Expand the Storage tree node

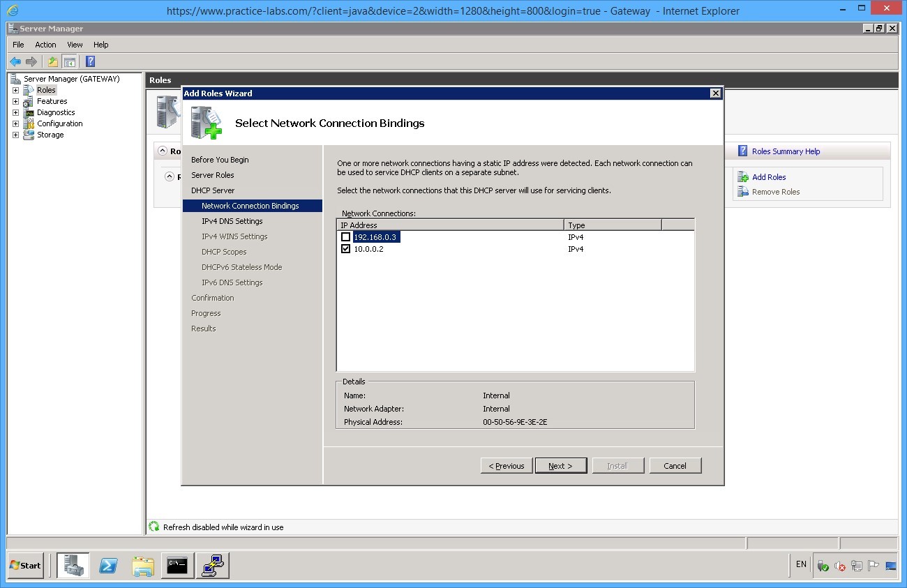tap(15, 135)
